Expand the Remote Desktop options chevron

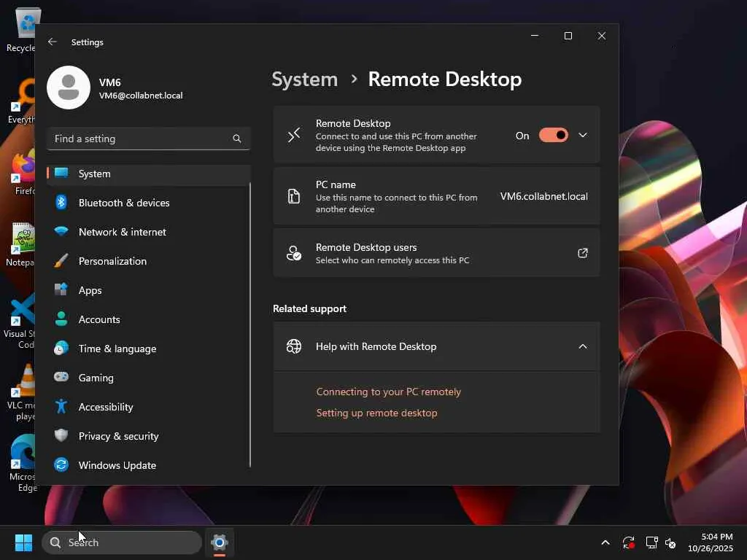click(x=583, y=135)
